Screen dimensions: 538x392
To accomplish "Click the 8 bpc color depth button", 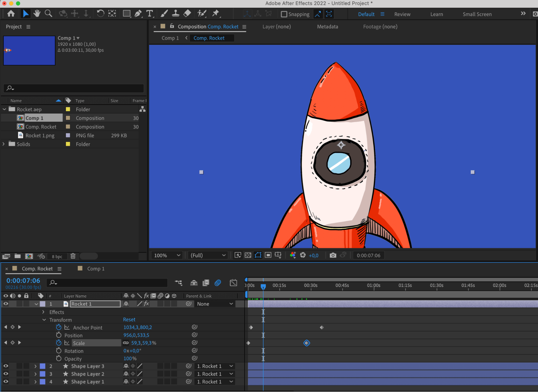I will point(57,256).
